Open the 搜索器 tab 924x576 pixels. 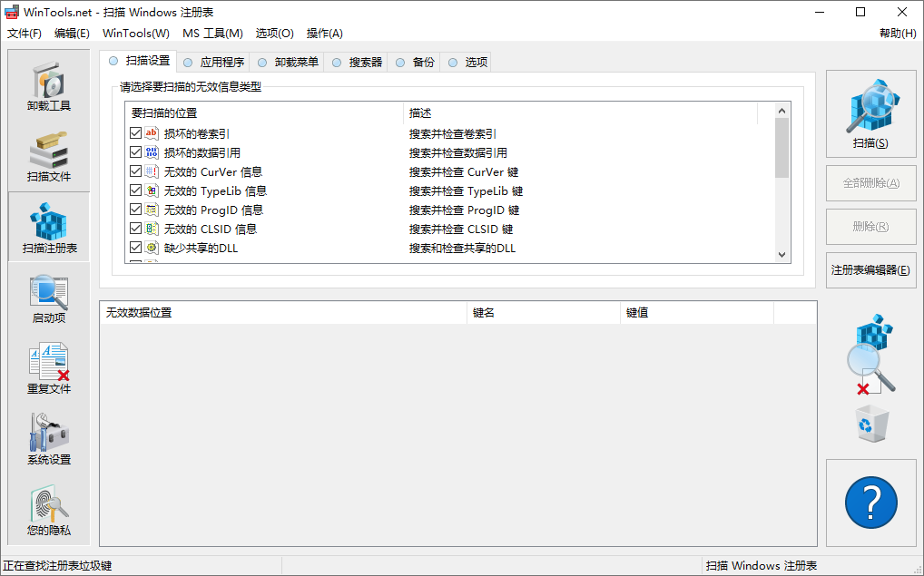point(367,62)
